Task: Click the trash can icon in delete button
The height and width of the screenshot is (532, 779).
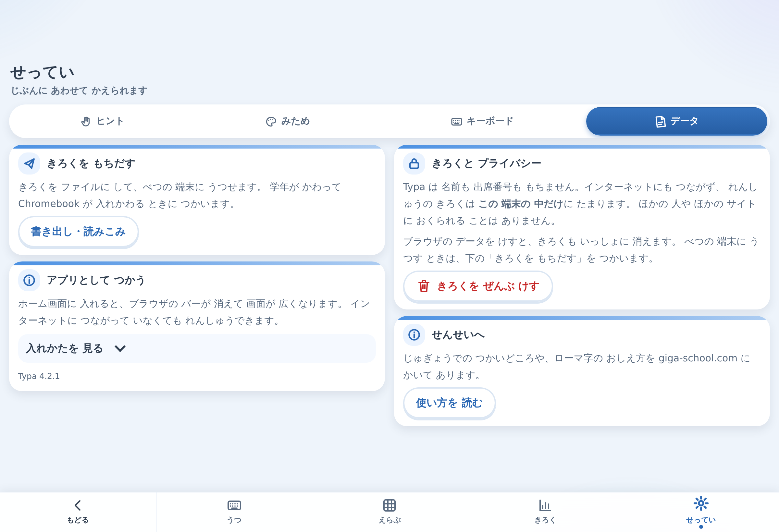Action: coord(424,286)
